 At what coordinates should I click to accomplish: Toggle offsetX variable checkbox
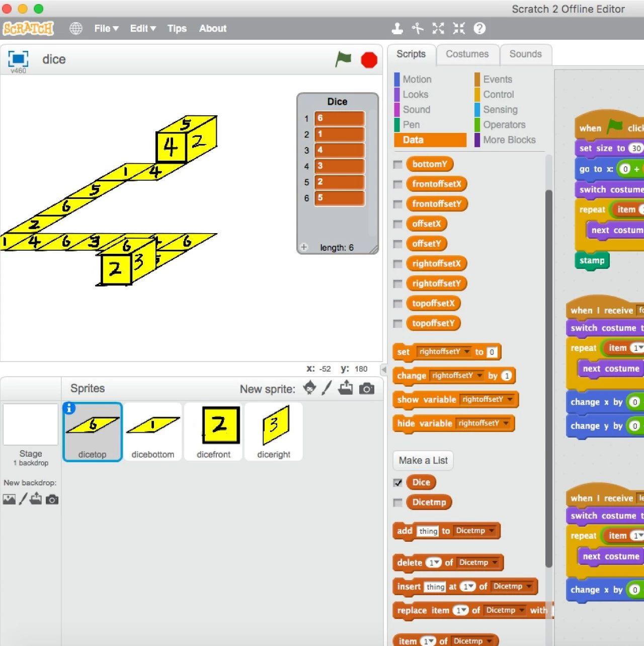398,224
